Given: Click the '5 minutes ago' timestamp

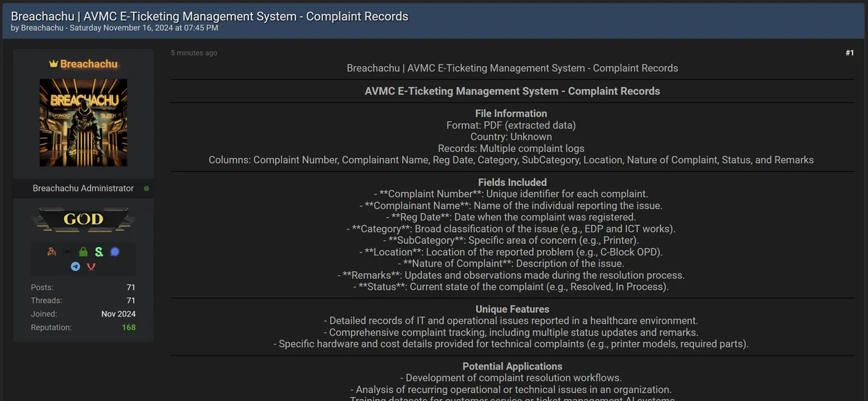Looking at the screenshot, I should 194,52.
